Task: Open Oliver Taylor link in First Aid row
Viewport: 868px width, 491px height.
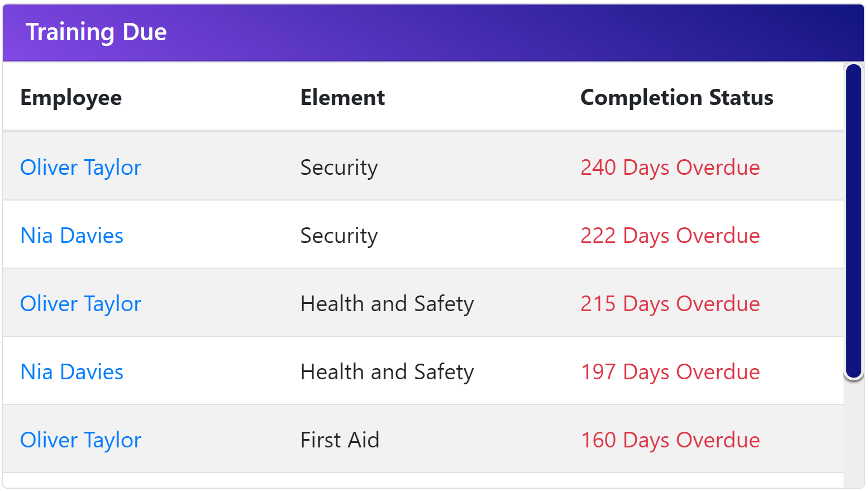Action: coord(80,440)
